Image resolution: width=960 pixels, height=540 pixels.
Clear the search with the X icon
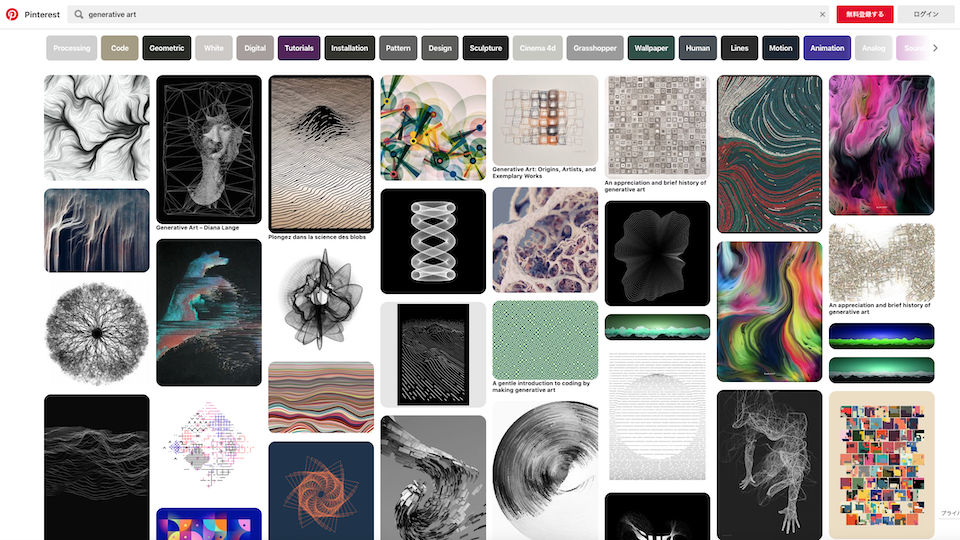[x=822, y=14]
